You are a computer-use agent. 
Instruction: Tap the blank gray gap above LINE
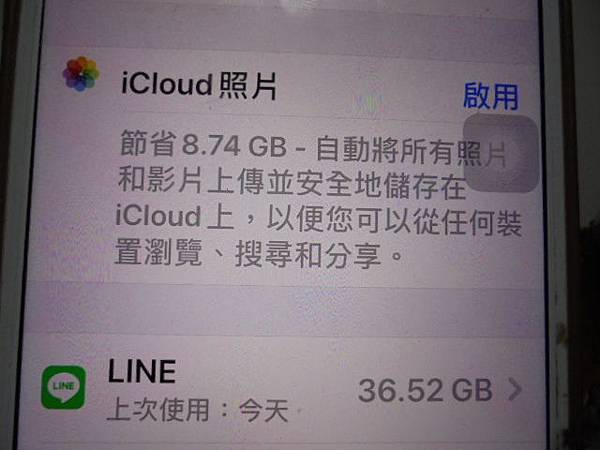pos(283,310)
